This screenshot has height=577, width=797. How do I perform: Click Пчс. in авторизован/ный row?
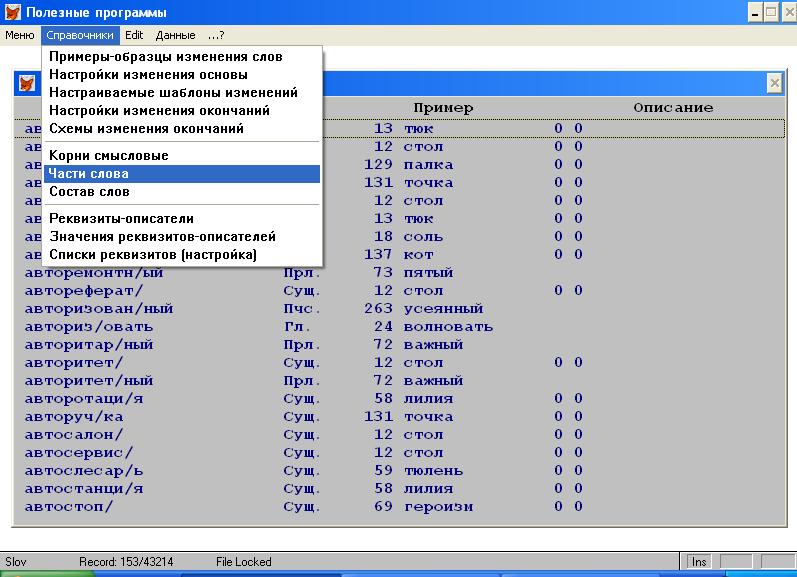[x=302, y=309]
